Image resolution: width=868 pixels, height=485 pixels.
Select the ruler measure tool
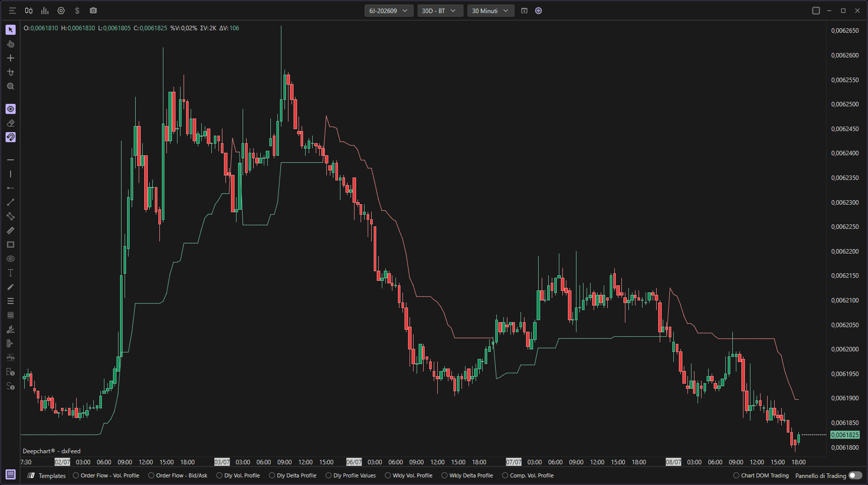11,230
